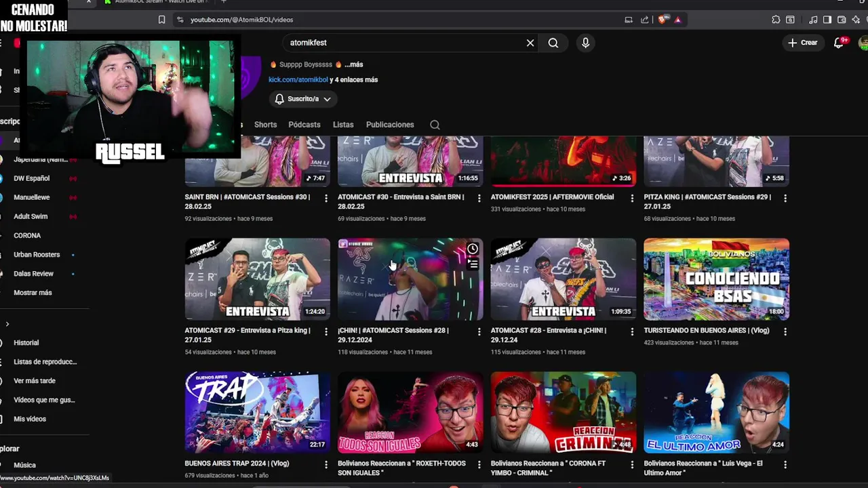
Task: Click the music note playlist toolbar icon
Action: click(x=813, y=20)
